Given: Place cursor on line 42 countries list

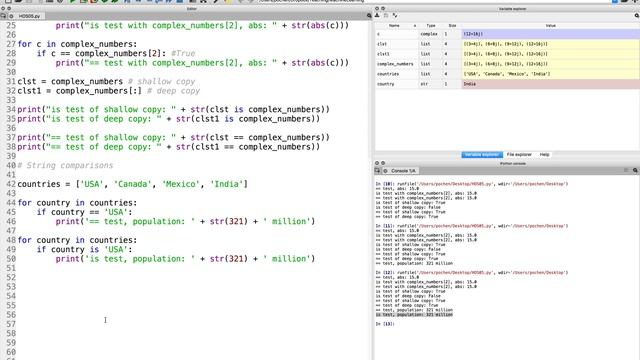Looking at the screenshot, I should click(x=132, y=184).
